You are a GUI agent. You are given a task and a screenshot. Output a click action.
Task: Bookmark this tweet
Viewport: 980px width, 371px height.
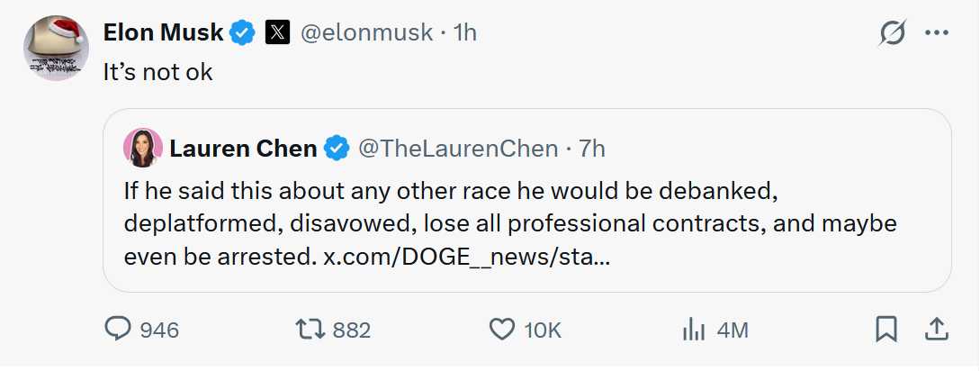click(x=886, y=330)
